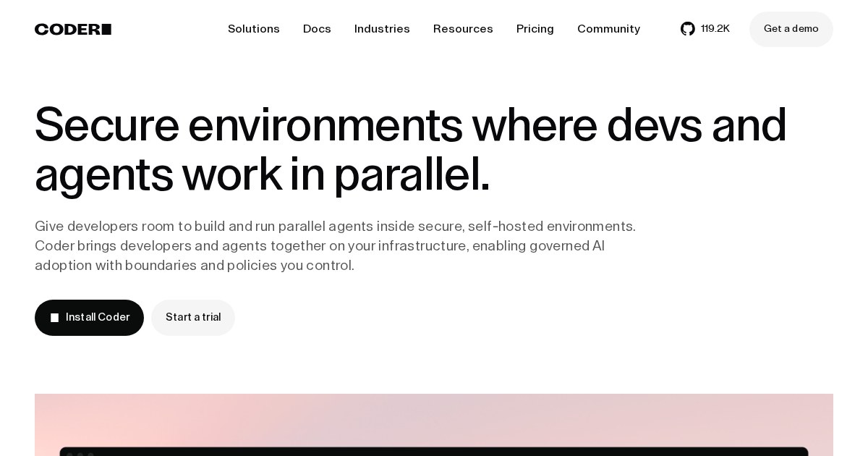Open the GitHub icon link
The width and height of the screenshot is (868, 456).
[687, 29]
